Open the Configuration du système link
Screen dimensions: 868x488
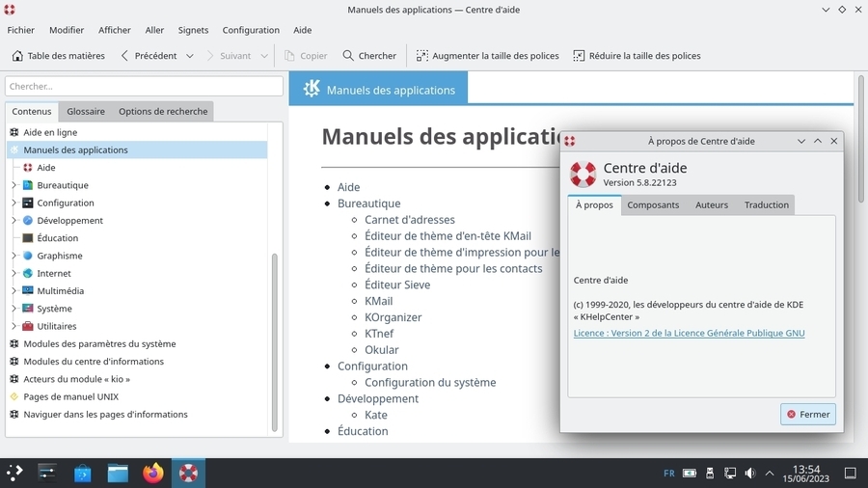[x=430, y=382]
